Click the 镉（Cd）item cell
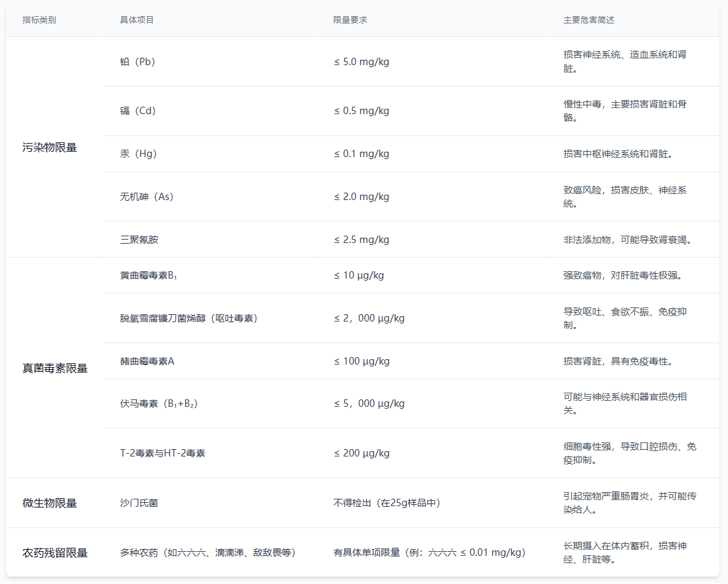Screen dimensions: 728x584 pos(138,111)
